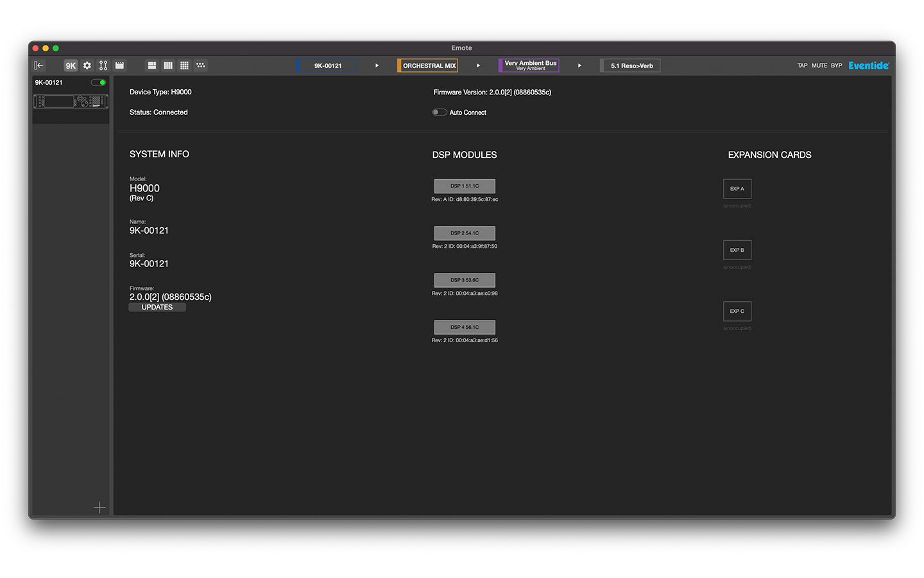Select the 5.1 Reso>Verb breadcrumb
This screenshot has width=924, height=578.
pos(630,66)
